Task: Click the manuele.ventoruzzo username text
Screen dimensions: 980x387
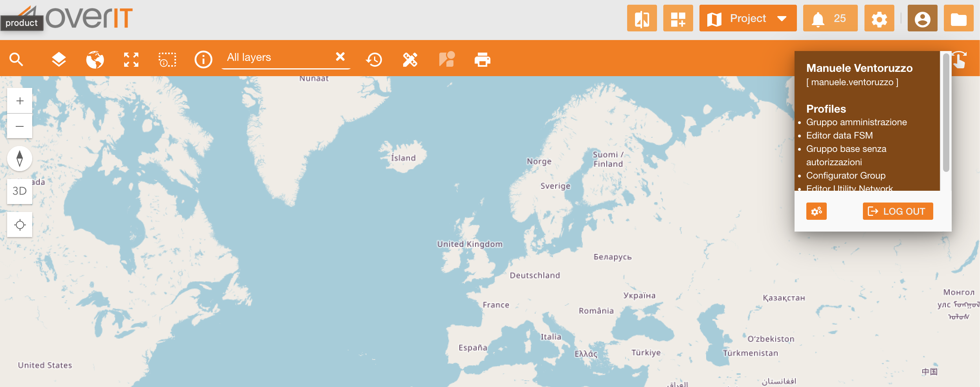Action: 852,82
